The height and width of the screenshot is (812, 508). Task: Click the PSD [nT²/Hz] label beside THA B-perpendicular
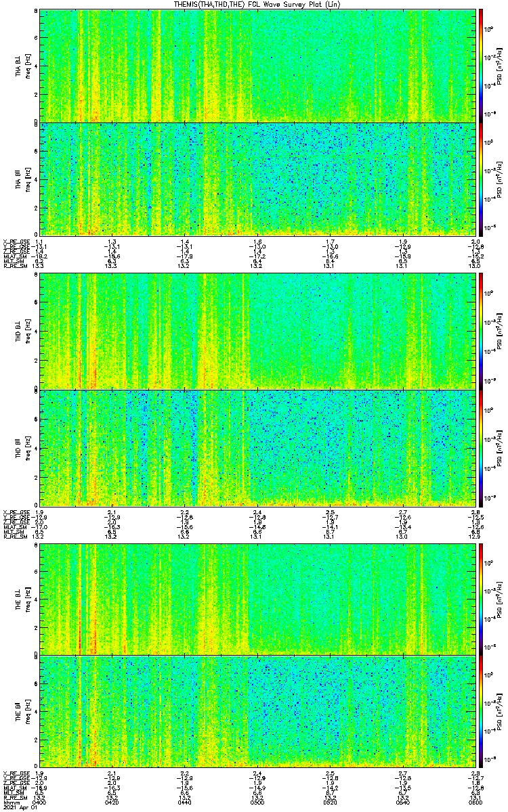pyautogui.click(x=500, y=65)
